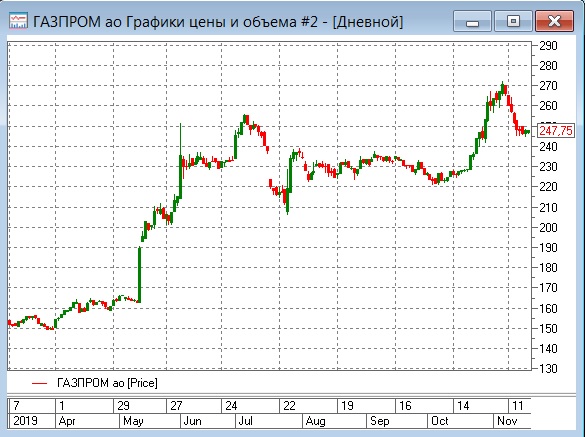Image resolution: width=585 pixels, height=437 pixels.
Task: Click the 270 price axis label
Action: pos(548,86)
